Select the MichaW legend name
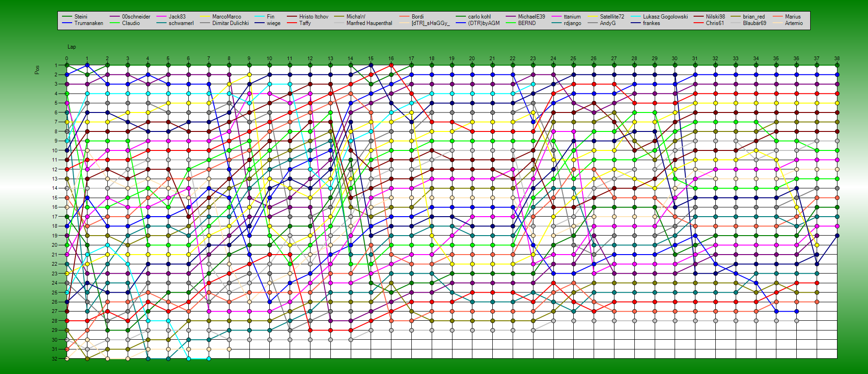This screenshot has width=868, height=374. (x=356, y=17)
